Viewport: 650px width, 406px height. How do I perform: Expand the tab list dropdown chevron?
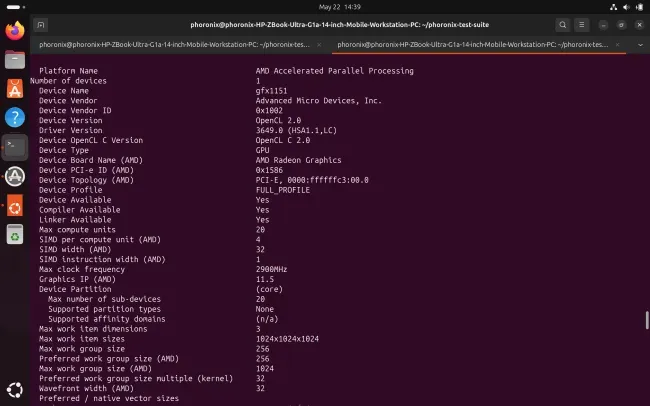[640, 45]
